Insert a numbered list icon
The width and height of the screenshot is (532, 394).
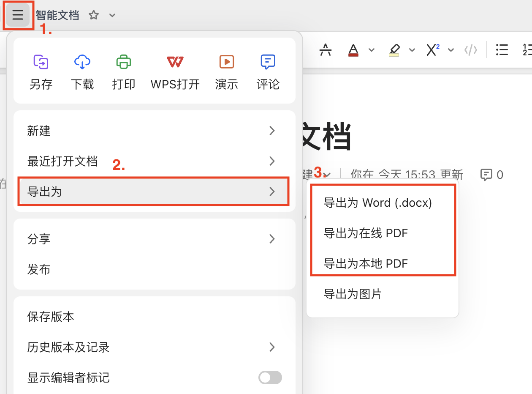(x=527, y=50)
